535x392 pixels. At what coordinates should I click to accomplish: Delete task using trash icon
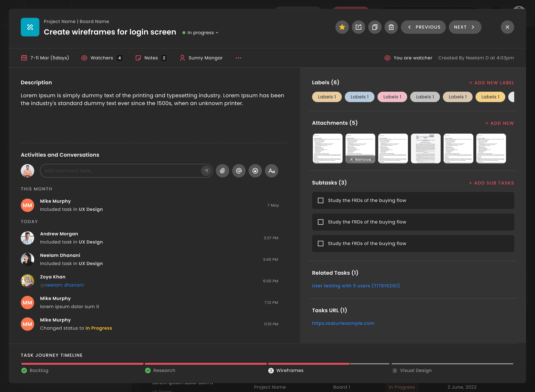point(391,27)
